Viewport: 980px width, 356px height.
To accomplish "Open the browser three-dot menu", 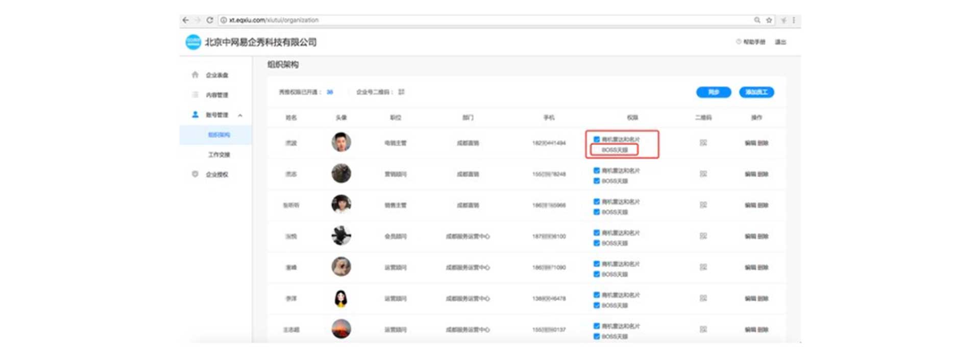I will click(x=794, y=20).
